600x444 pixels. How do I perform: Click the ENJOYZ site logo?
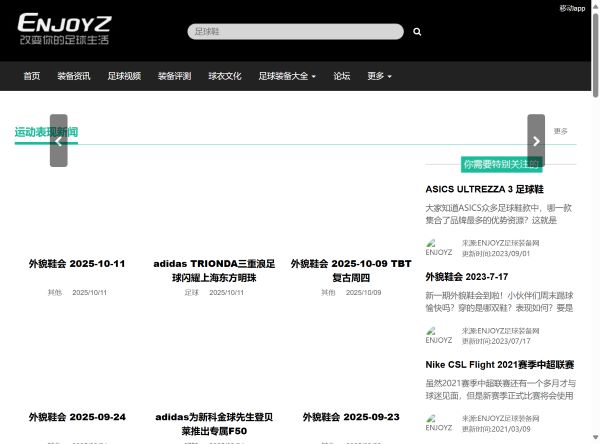[x=66, y=28]
